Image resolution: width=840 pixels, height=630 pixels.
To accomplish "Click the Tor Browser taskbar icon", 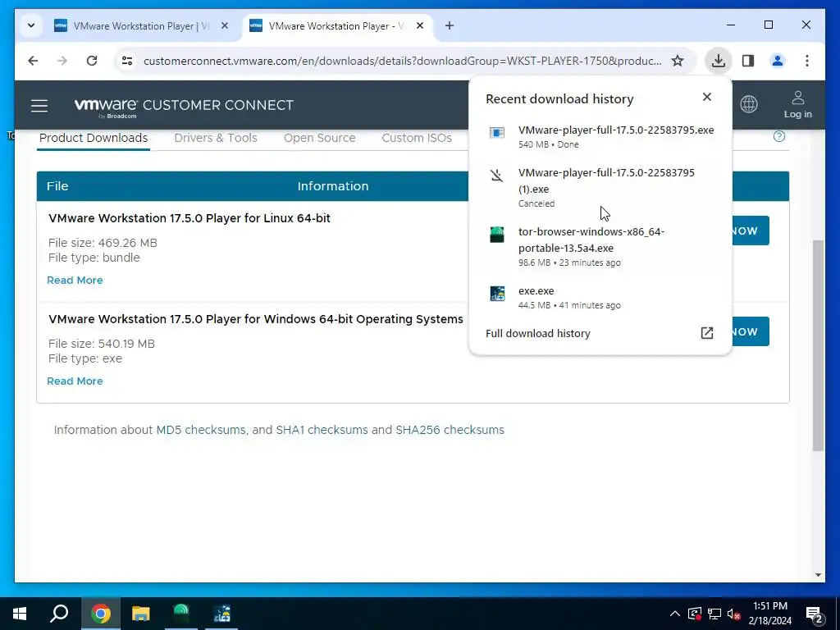I will pos(181,614).
